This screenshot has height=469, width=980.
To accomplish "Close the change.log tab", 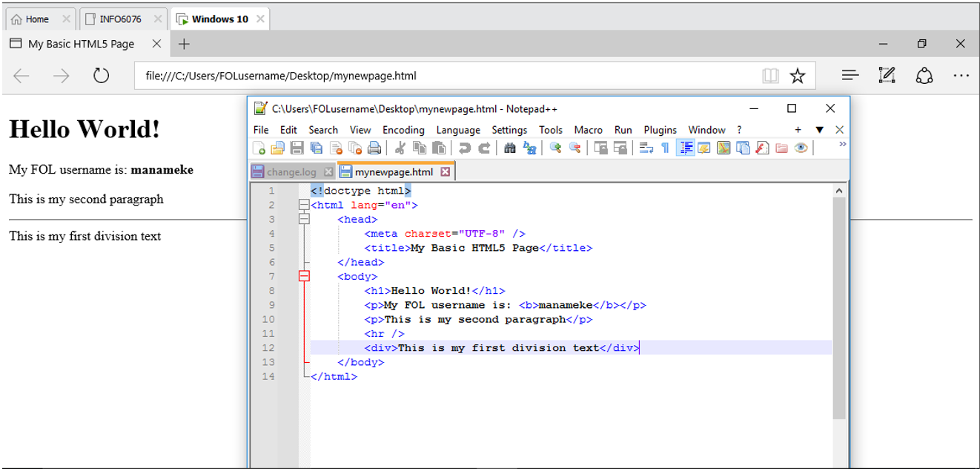I will tap(329, 172).
